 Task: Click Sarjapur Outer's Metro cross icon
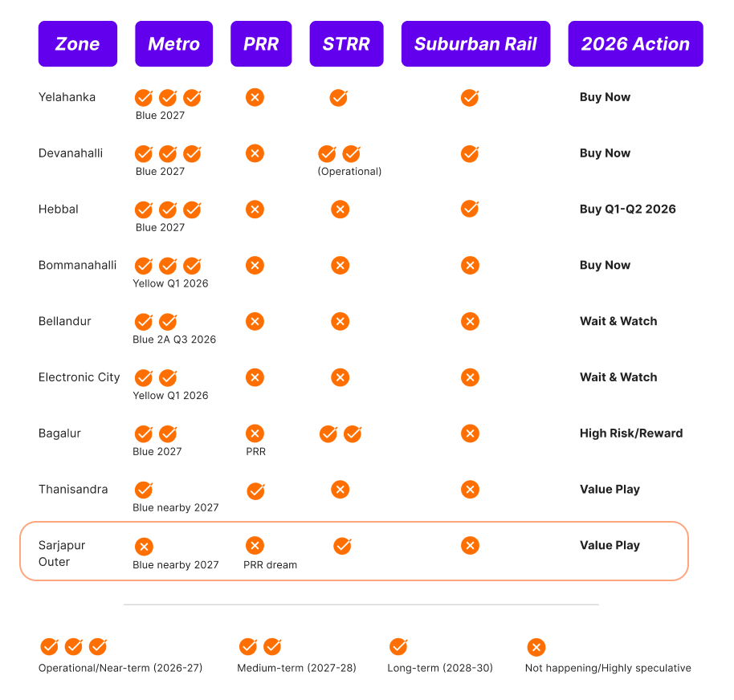point(144,547)
